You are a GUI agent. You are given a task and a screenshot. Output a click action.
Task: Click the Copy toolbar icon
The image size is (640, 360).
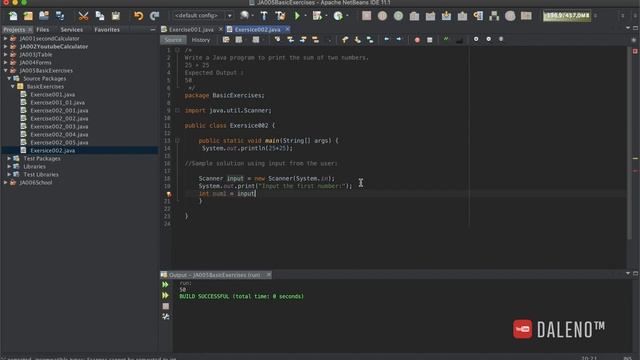[100, 16]
